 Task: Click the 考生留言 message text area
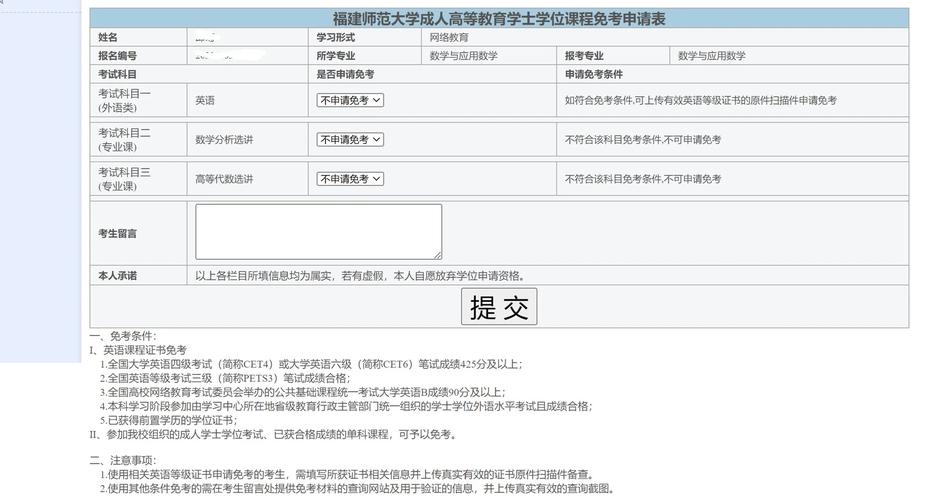click(319, 232)
